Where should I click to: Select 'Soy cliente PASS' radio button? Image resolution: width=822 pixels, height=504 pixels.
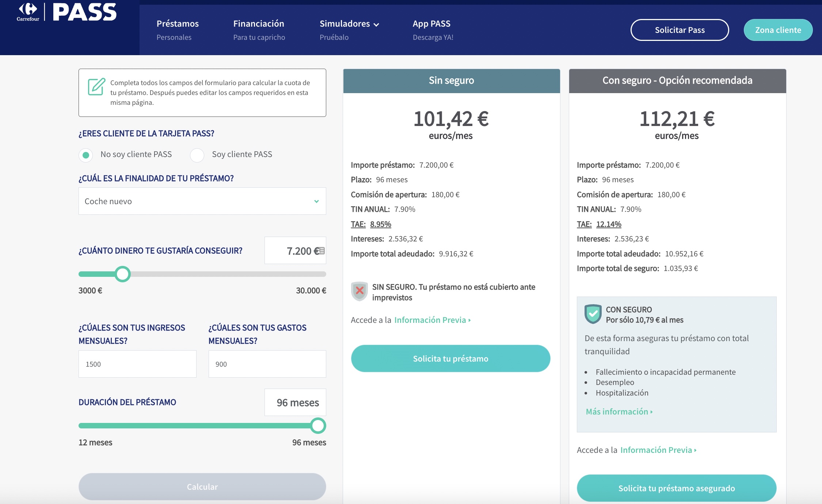click(197, 155)
